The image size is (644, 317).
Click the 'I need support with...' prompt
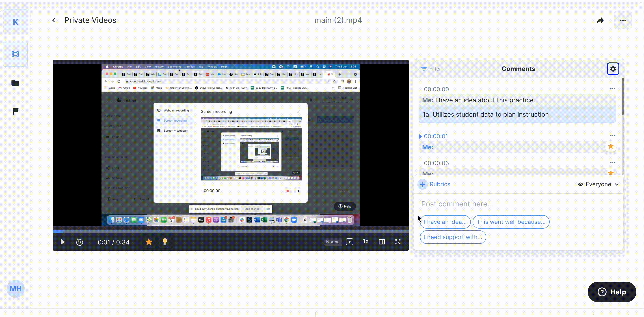click(x=453, y=237)
